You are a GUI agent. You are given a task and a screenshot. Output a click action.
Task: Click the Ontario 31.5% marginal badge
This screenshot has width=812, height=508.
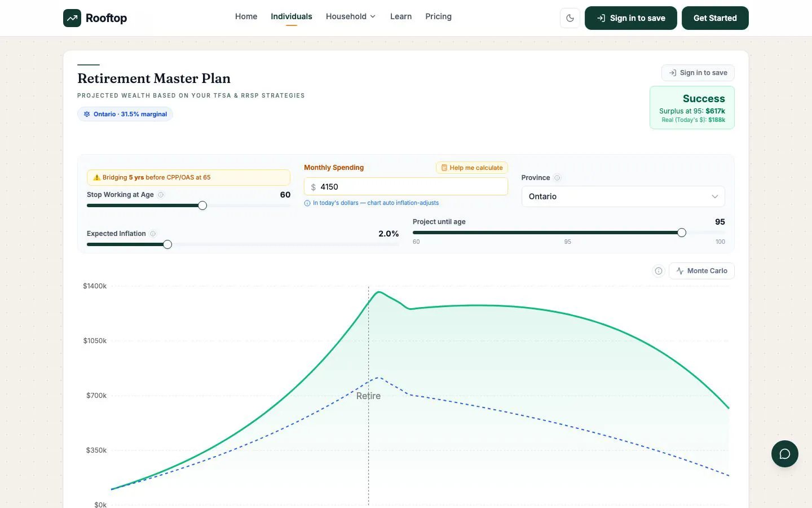tap(125, 114)
